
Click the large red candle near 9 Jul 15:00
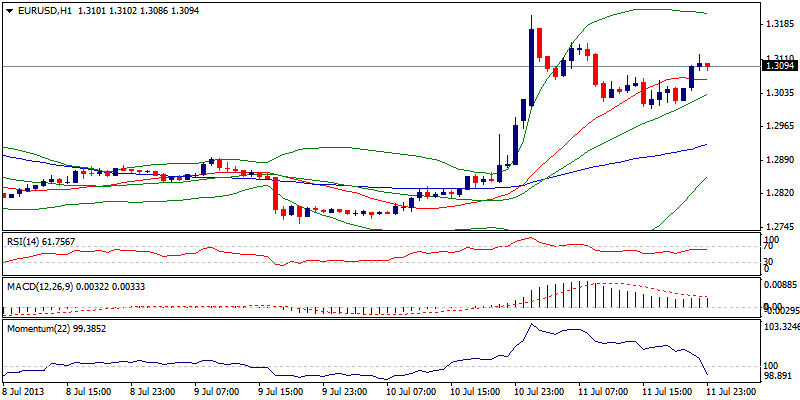tap(275, 194)
